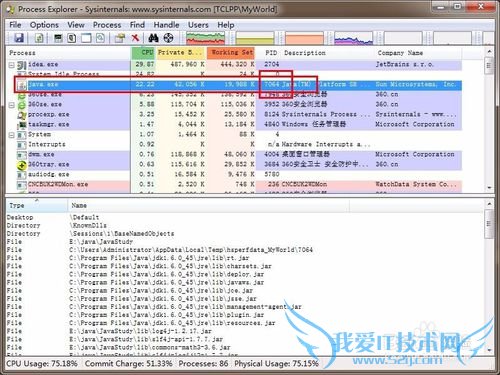Click the idea.exe process icon
The image size is (500, 375).
pos(22,65)
